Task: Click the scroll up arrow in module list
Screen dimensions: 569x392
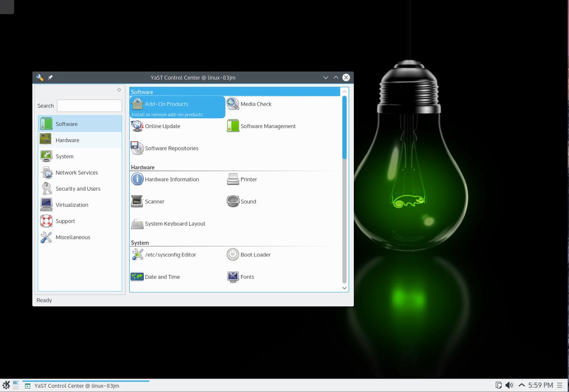Action: [344, 92]
